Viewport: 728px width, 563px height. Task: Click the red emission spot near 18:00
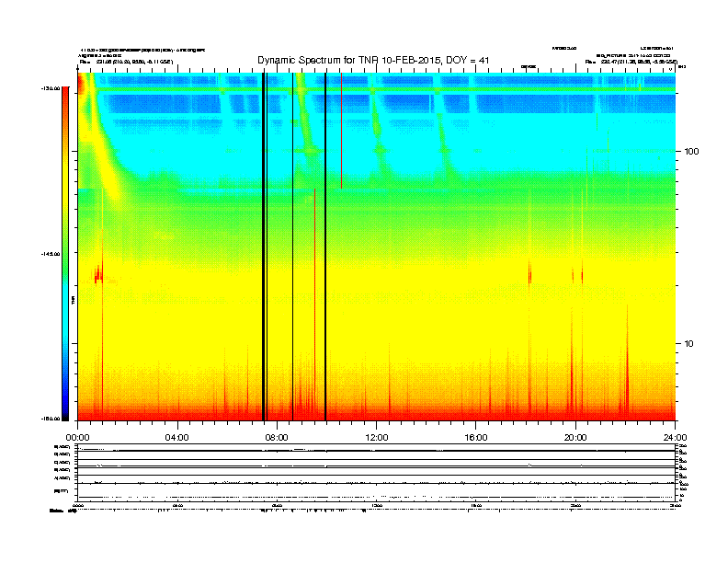pyautogui.click(x=529, y=273)
